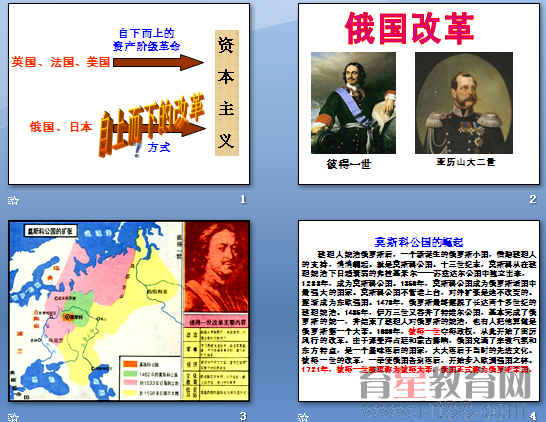
Task: Click the slide number 2 label
Action: (532, 199)
